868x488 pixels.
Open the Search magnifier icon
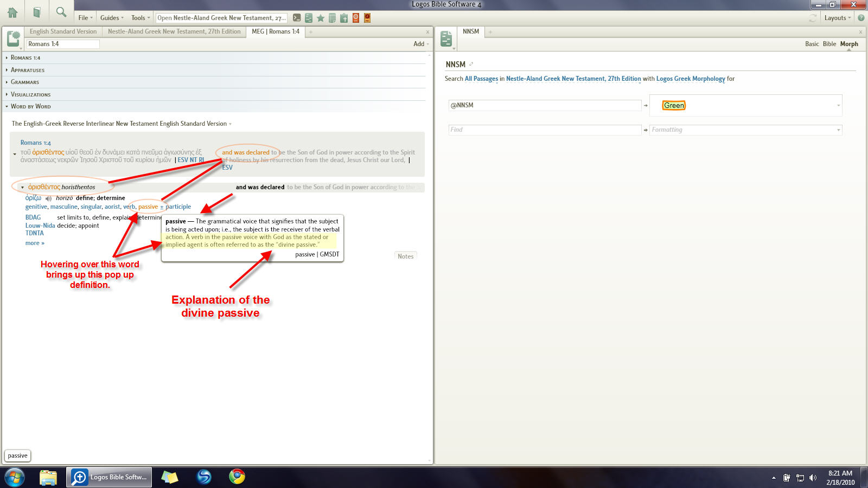(x=61, y=12)
